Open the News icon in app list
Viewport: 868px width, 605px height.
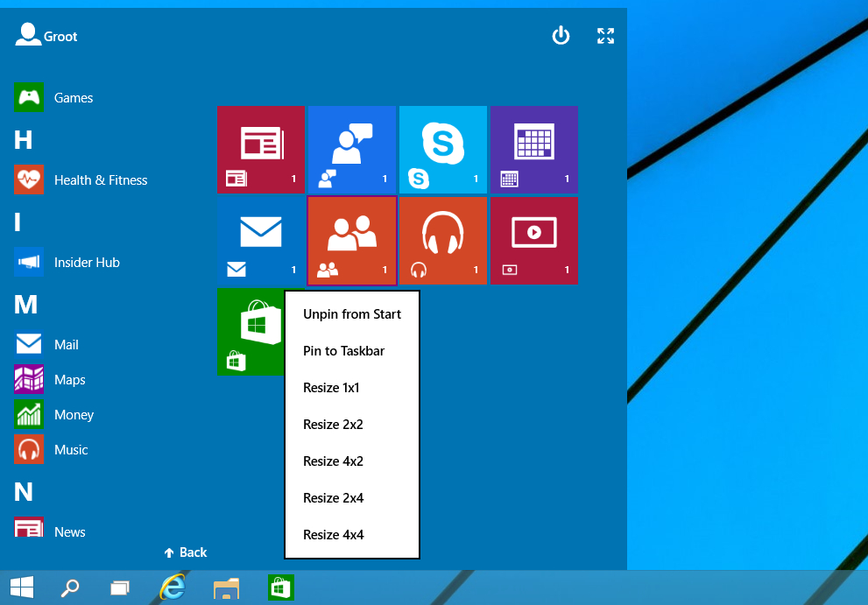pos(29,527)
